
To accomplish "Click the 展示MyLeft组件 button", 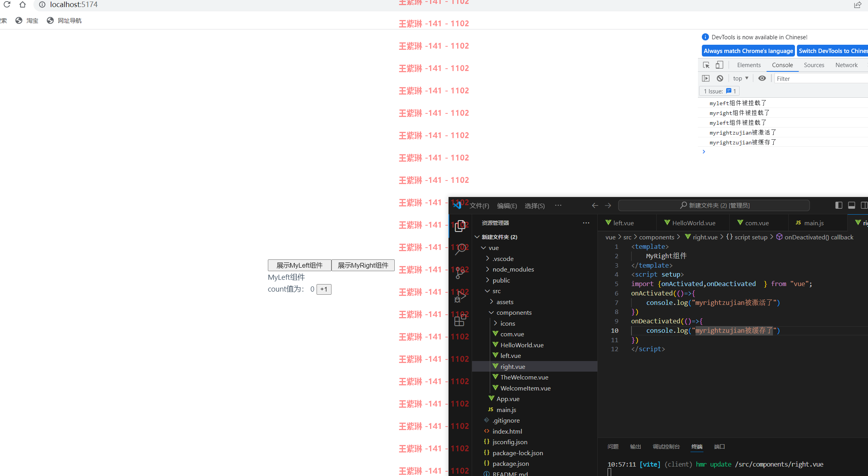I will 299,265.
